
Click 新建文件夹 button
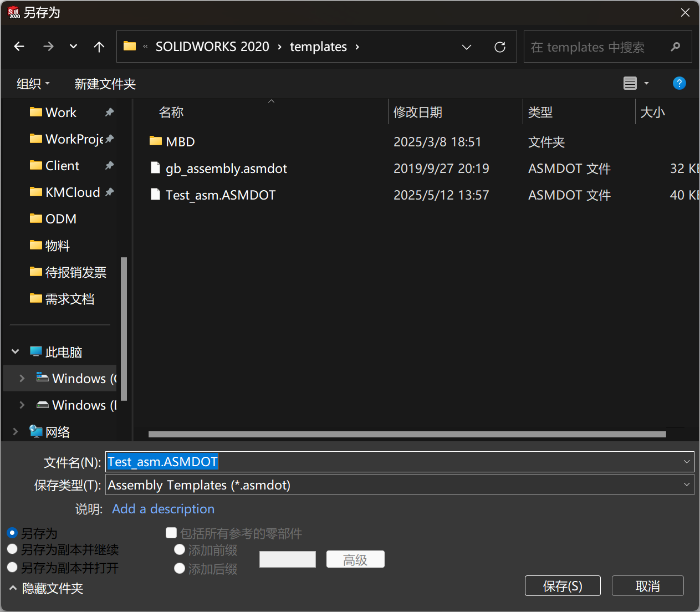[x=105, y=84]
